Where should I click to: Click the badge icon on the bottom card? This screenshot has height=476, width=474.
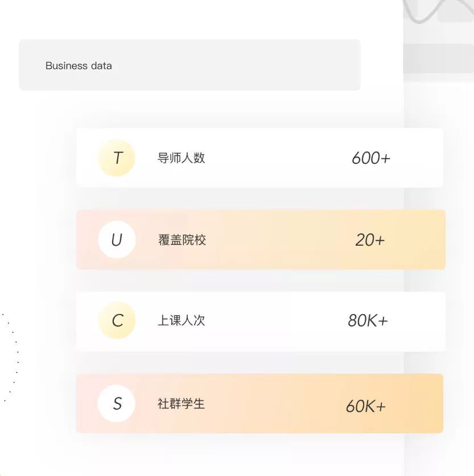point(117,404)
